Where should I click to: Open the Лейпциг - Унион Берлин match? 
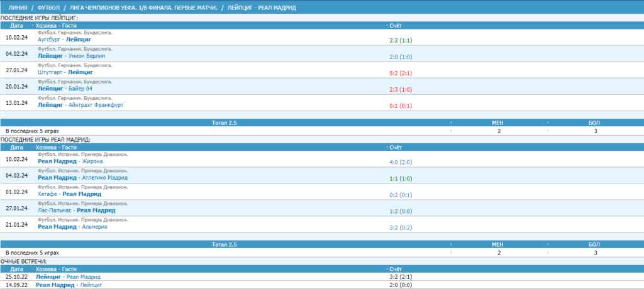(x=72, y=56)
